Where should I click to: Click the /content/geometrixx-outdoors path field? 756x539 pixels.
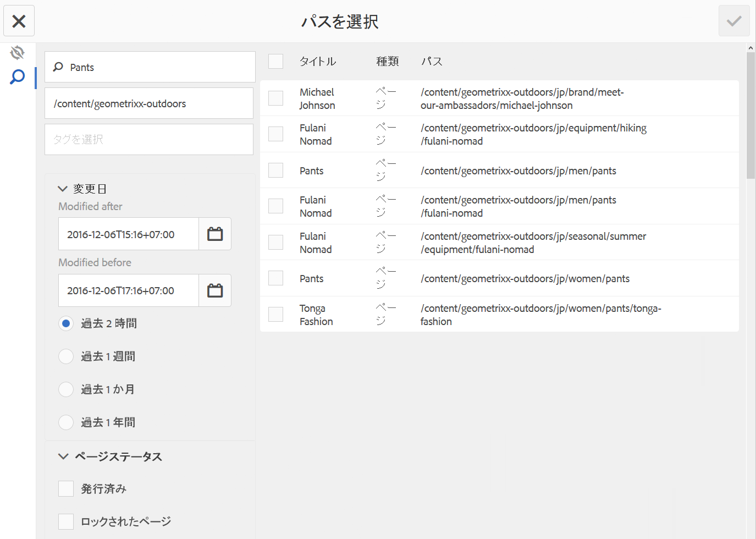coord(149,103)
